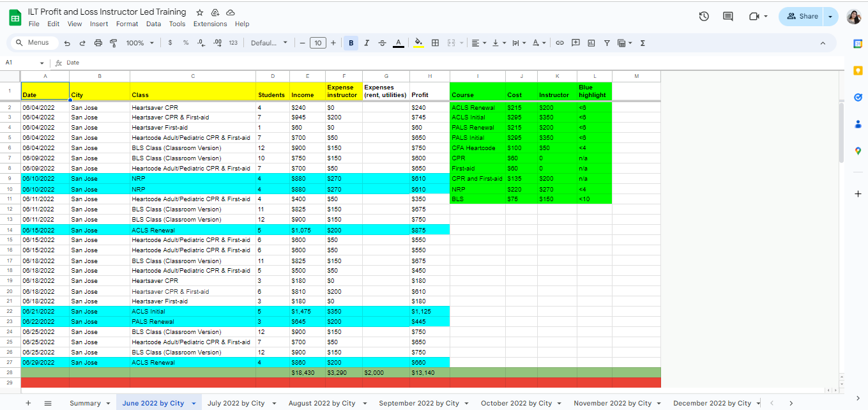Decrease decimal places
This screenshot has height=410, width=868.
coord(201,43)
